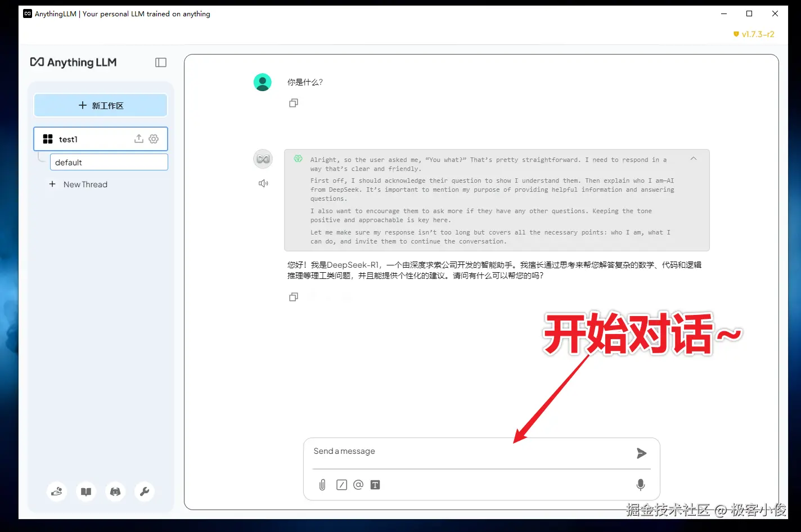Image resolution: width=801 pixels, height=532 pixels.
Task: Open upload documents icon for test1
Action: click(x=139, y=139)
